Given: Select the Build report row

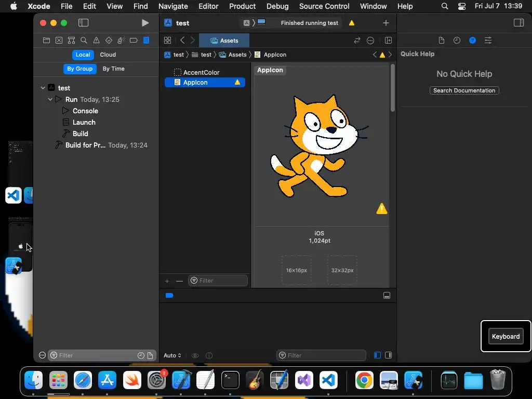Looking at the screenshot, I should point(80,134).
